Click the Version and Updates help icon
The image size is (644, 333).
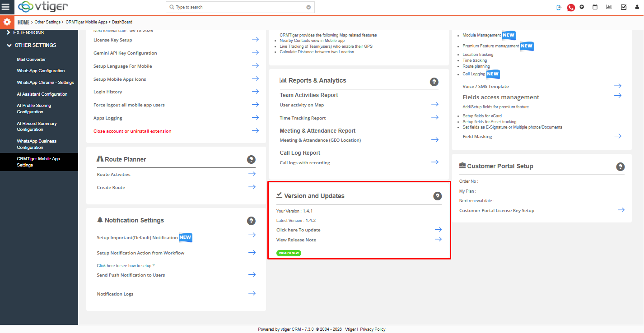tap(437, 196)
